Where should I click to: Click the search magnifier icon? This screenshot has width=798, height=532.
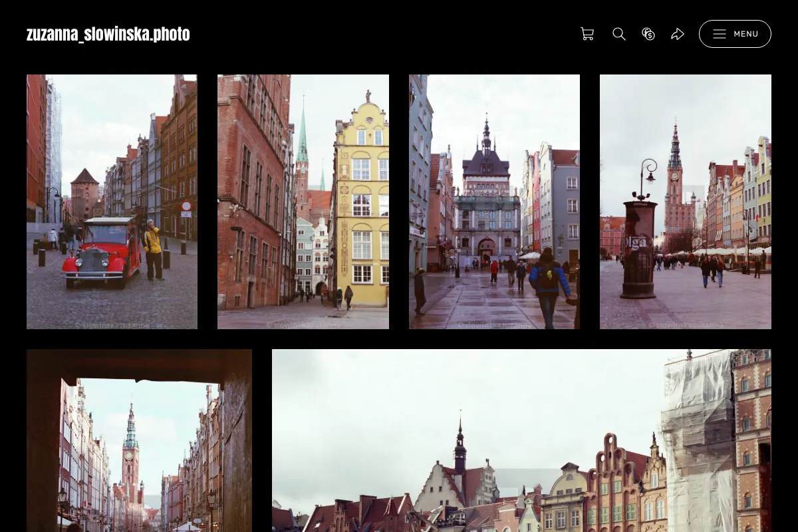point(619,34)
